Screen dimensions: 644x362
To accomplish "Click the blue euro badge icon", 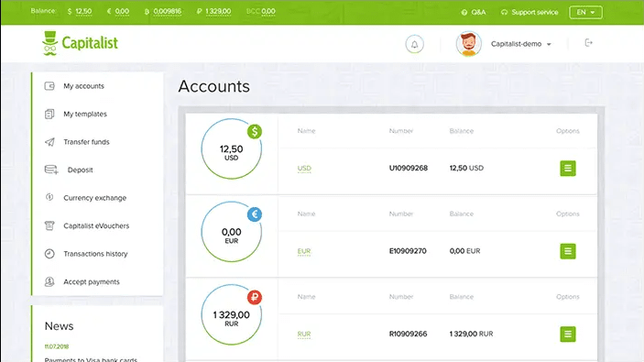I will click(255, 214).
